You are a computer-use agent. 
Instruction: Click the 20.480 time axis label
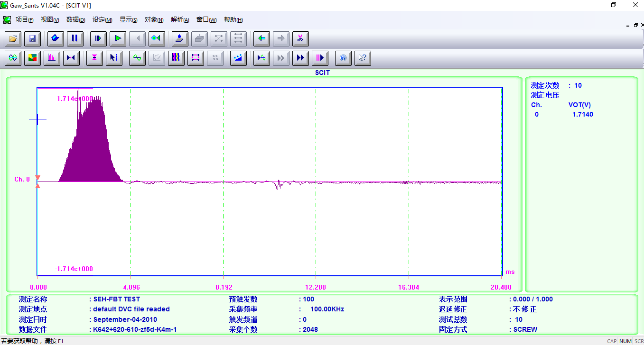point(501,287)
